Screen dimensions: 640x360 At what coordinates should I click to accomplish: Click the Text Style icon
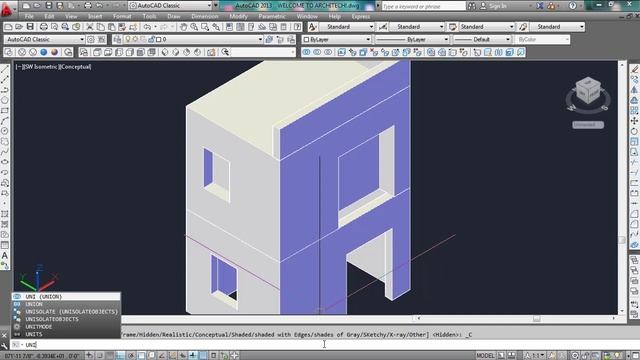(312, 27)
